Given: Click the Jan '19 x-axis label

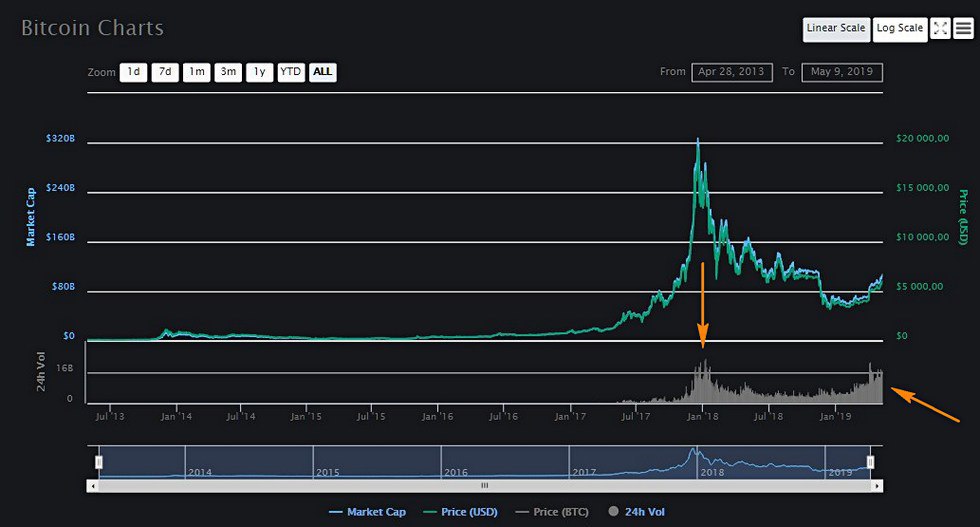Looking at the screenshot, I should pos(835,416).
